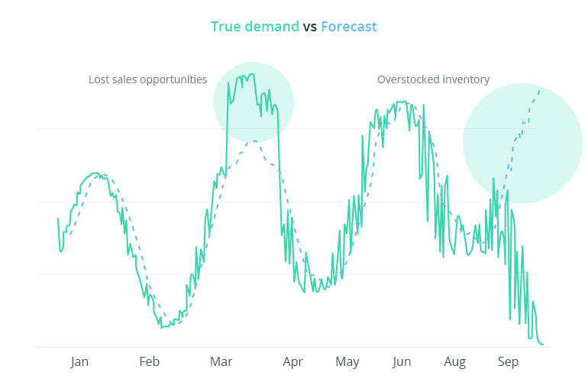Click the "True demand" title text
This screenshot has height=382, width=588.
(x=255, y=27)
